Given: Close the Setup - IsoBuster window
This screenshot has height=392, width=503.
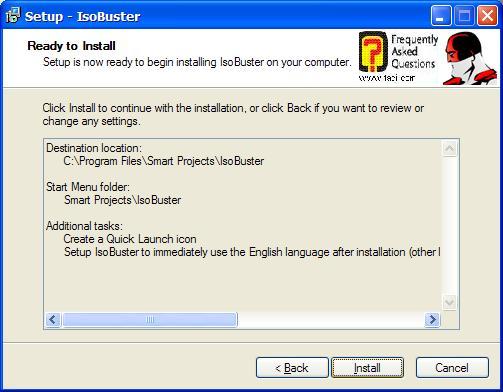Looking at the screenshot, I should (487, 16).
